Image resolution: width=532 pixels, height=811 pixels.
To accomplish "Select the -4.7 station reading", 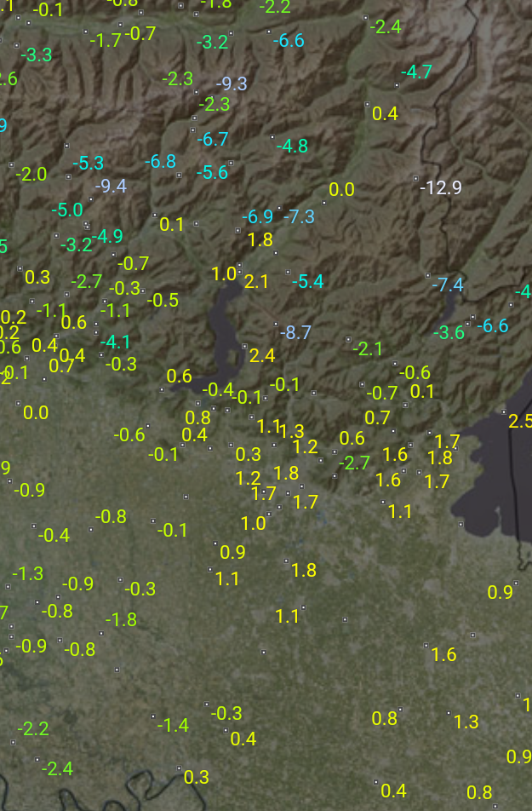I will click(416, 72).
